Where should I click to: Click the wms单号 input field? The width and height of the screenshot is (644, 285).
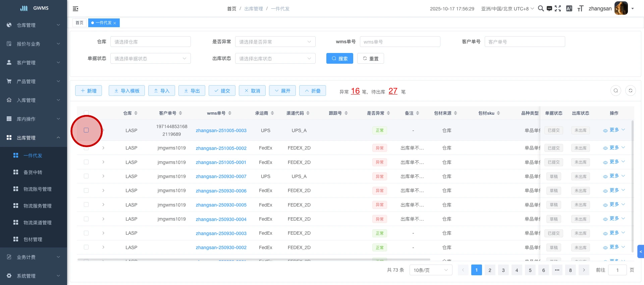400,42
